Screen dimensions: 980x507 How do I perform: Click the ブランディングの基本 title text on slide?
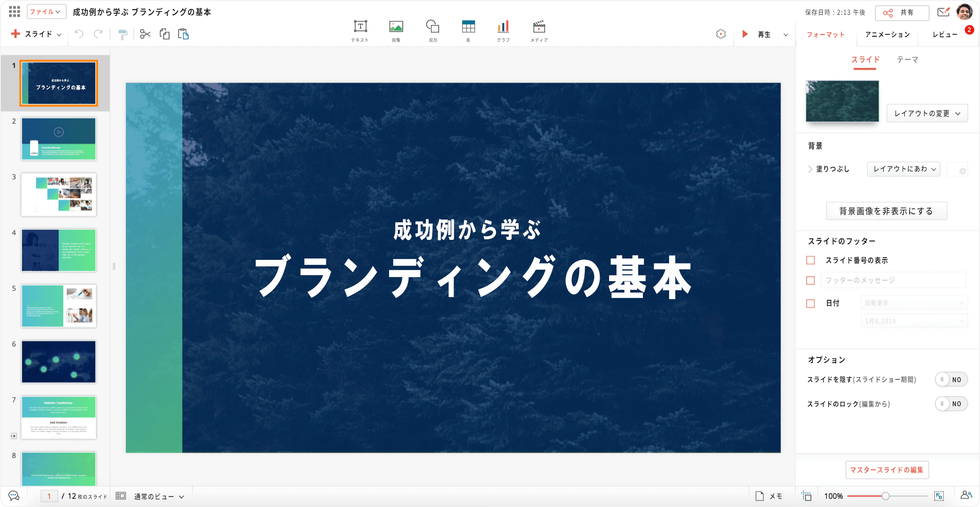point(473,277)
